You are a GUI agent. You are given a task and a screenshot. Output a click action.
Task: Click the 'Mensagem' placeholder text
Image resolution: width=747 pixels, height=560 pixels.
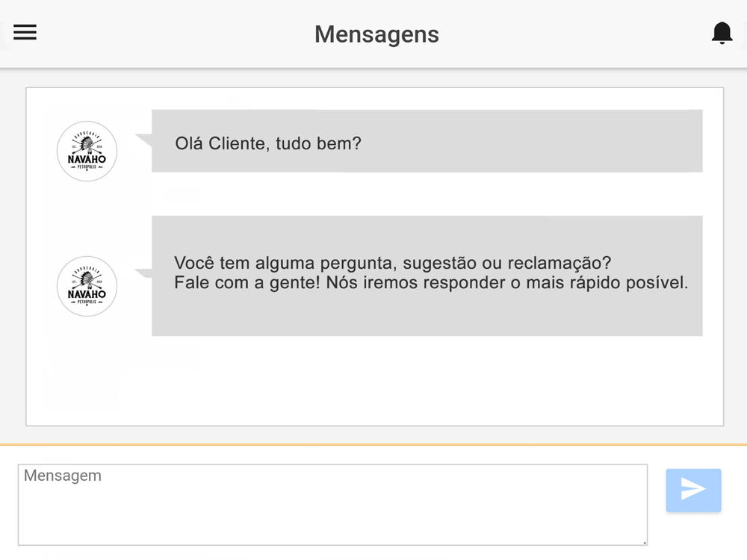coord(63,476)
